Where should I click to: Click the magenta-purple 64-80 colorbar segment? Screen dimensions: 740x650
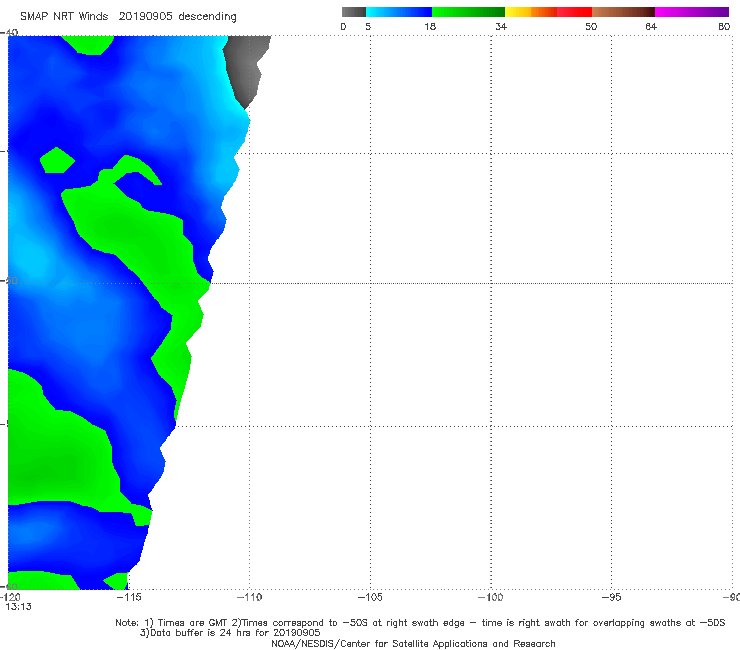click(x=692, y=12)
